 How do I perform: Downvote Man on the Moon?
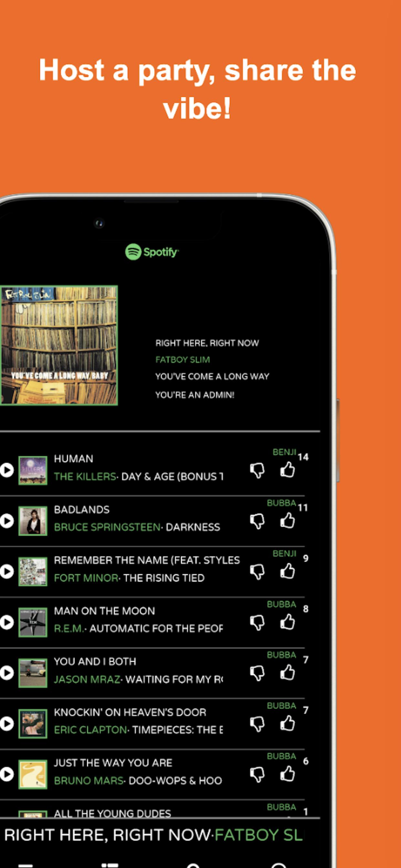(257, 623)
